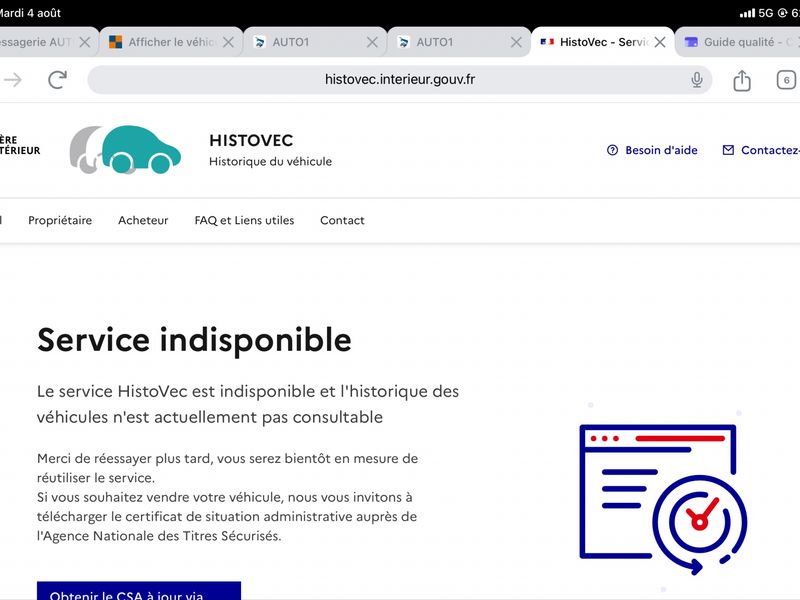Click the Obtenir le CSA à jour button
Viewport: 800px width, 600px height.
coord(139,591)
